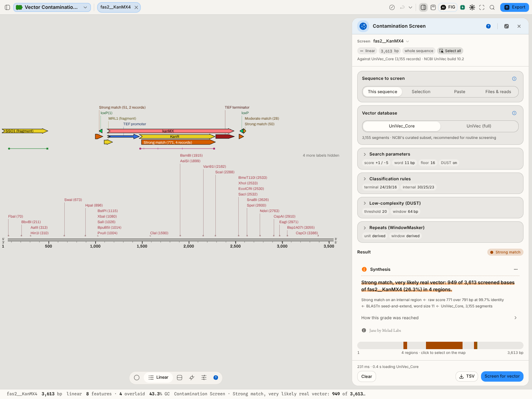Select the large brown region in result bar

[444, 345]
